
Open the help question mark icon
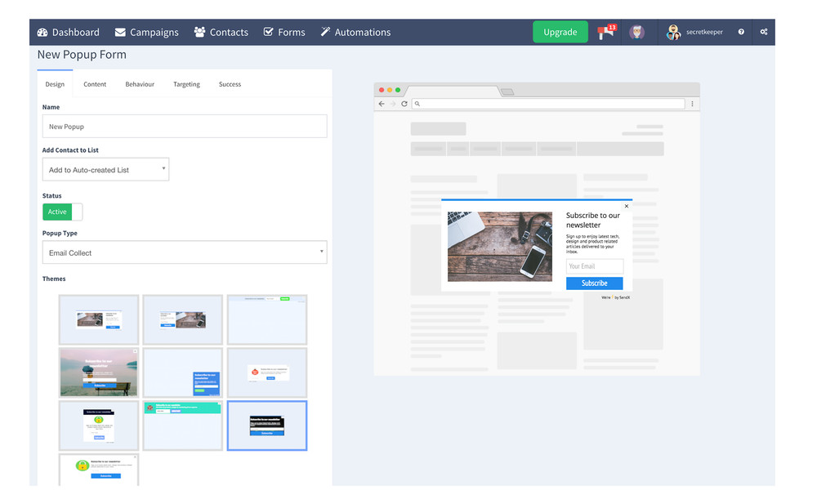tap(741, 32)
